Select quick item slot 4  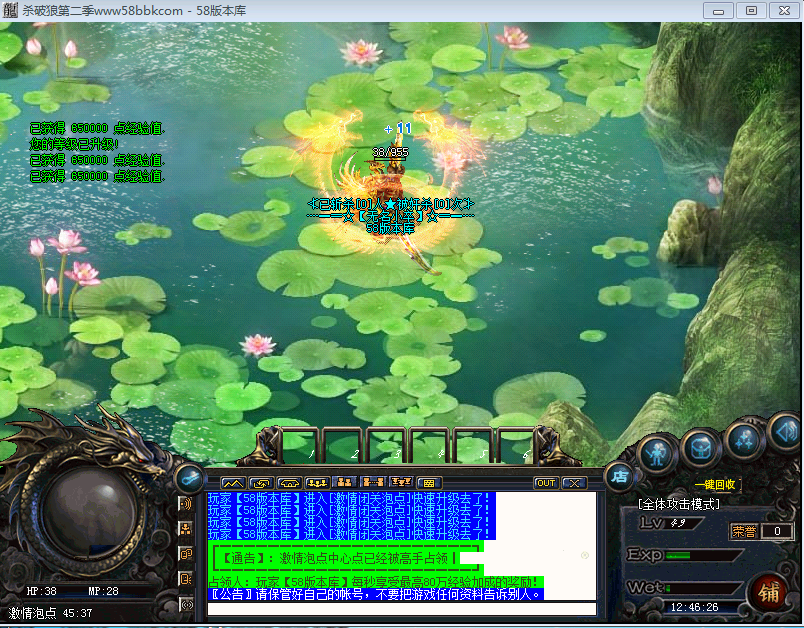coord(429,445)
